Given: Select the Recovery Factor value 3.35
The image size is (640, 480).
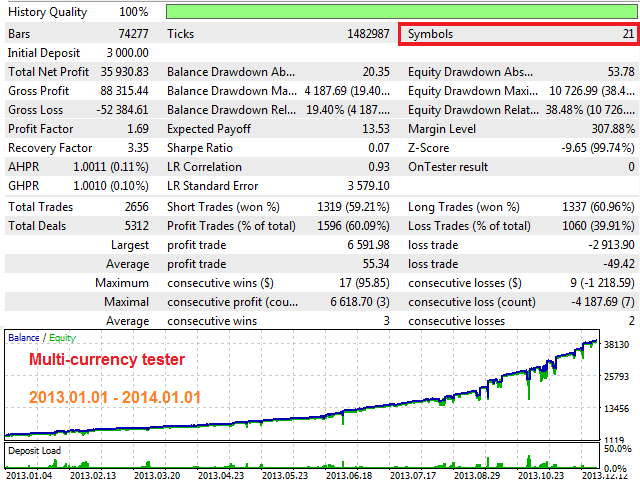Looking at the screenshot, I should pos(137,148).
